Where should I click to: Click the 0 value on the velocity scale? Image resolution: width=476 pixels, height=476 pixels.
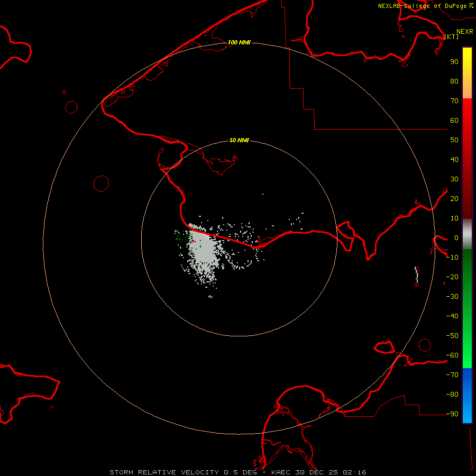[x=456, y=237]
